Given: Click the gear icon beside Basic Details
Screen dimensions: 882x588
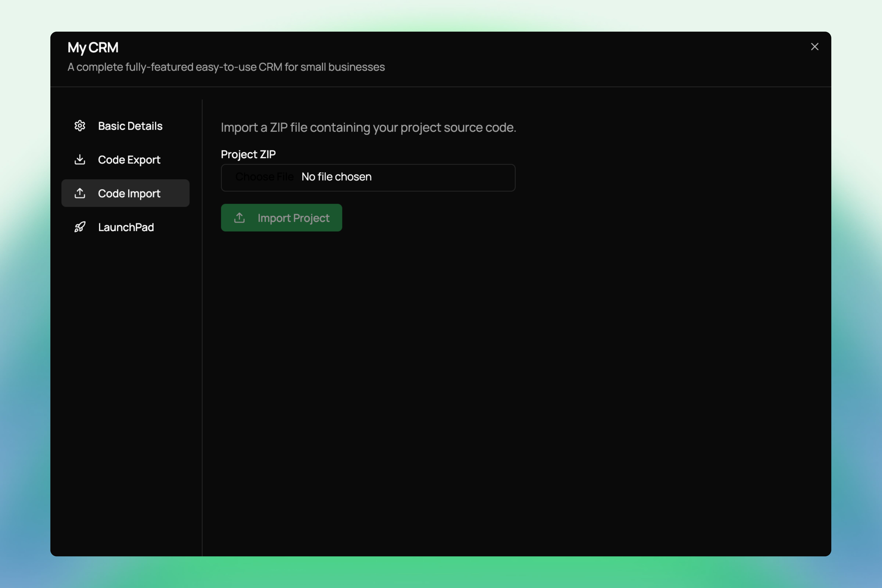Looking at the screenshot, I should tap(80, 126).
